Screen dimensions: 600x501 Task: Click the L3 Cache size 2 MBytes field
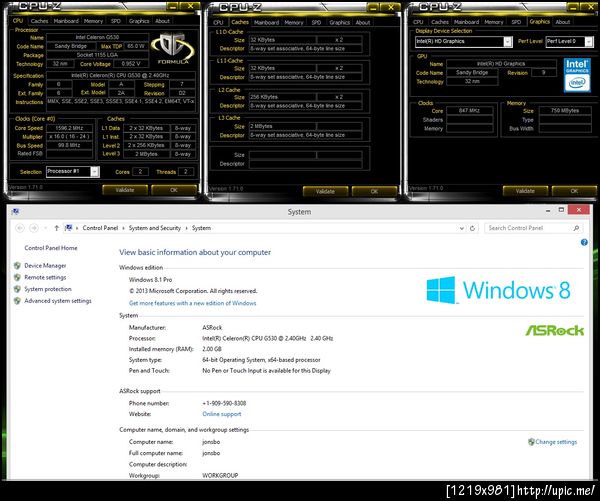[x=282, y=126]
